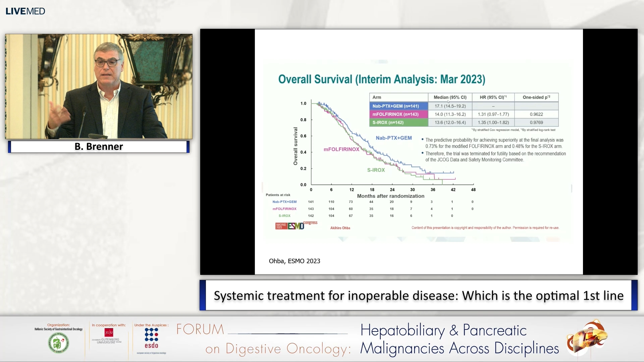Click the mFOLFIRINOX (n=143) magenta table cell
644x362 pixels.
coord(399,114)
